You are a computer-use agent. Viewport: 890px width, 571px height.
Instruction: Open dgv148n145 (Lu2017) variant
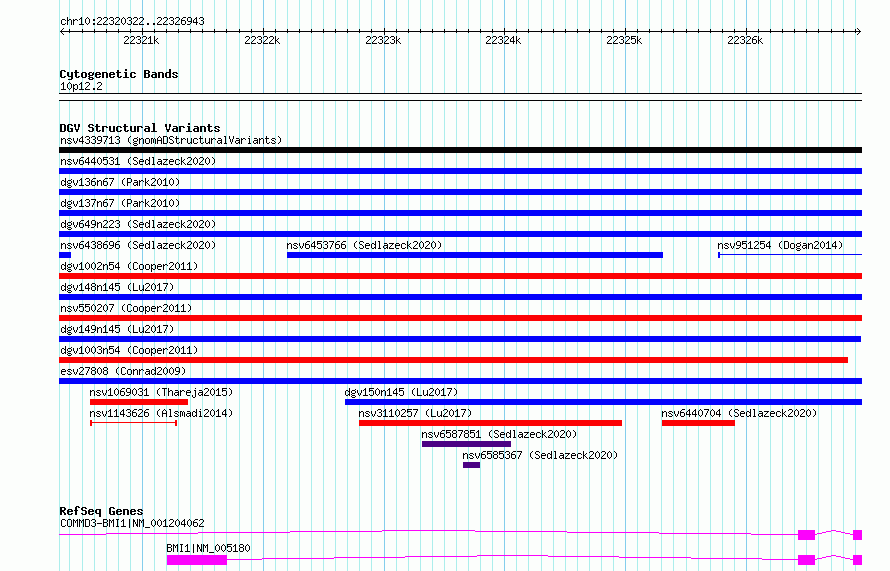(x=117, y=287)
